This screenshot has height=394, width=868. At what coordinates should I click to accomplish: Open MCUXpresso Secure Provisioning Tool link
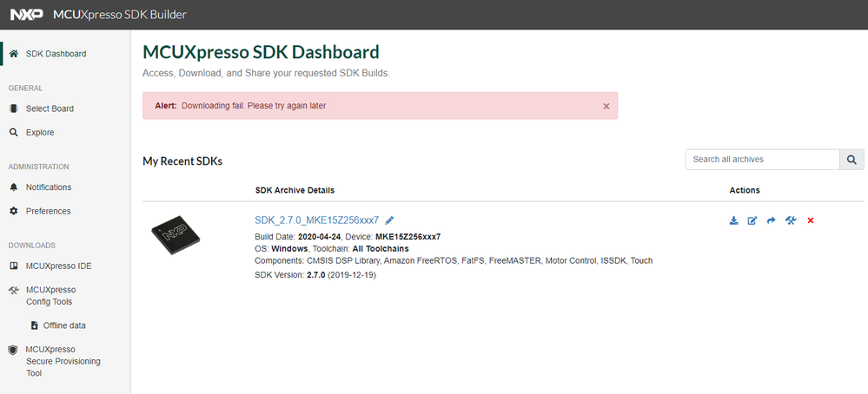pyautogui.click(x=63, y=361)
